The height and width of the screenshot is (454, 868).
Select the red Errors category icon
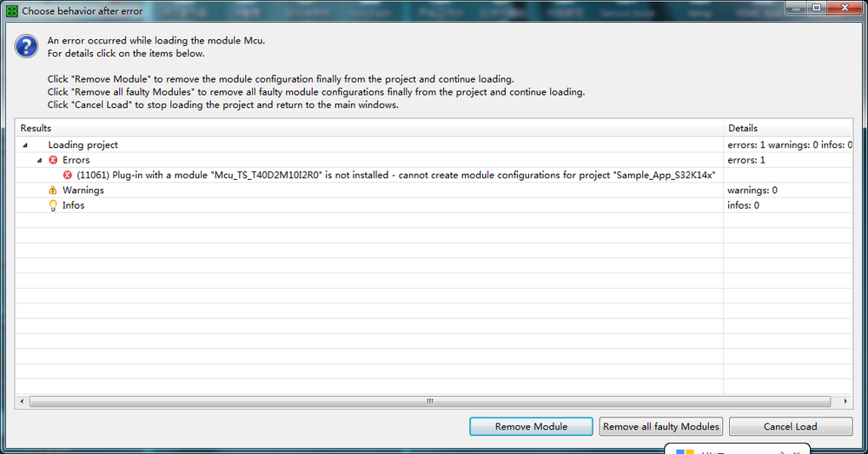pyautogui.click(x=53, y=160)
